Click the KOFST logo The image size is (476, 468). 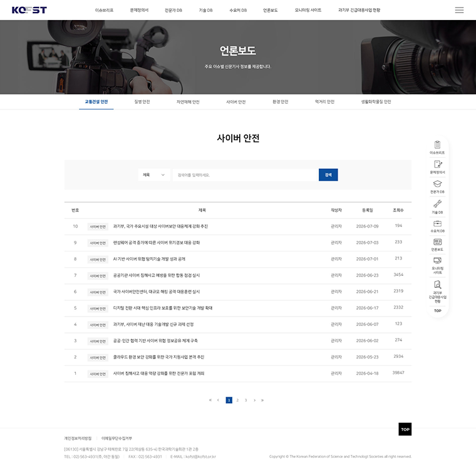(29, 10)
